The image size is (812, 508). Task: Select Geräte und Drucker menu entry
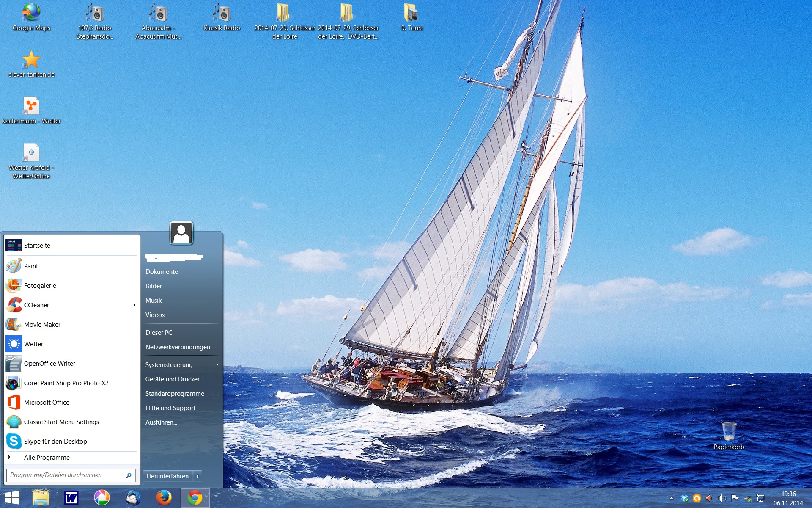click(173, 379)
